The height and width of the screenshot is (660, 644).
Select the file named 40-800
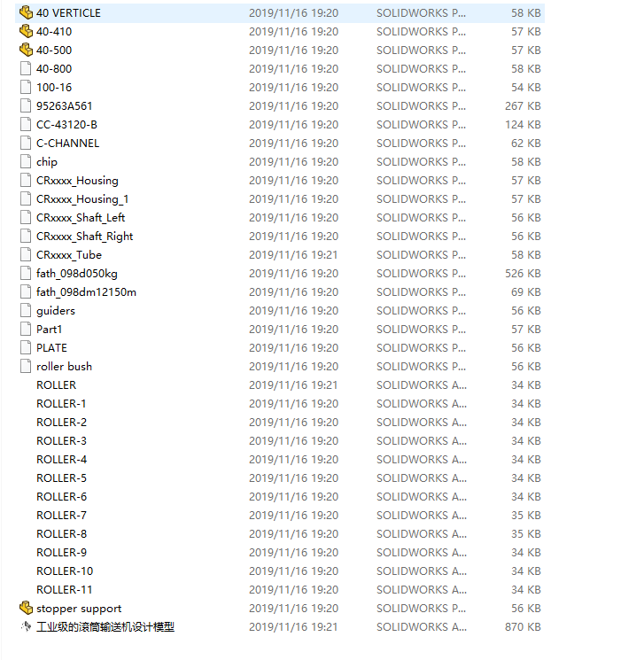(x=54, y=68)
